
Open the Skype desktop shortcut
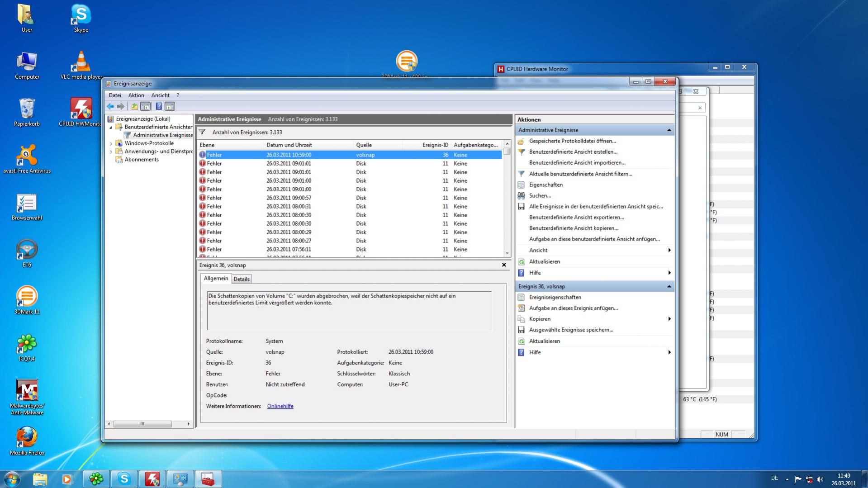click(x=81, y=18)
